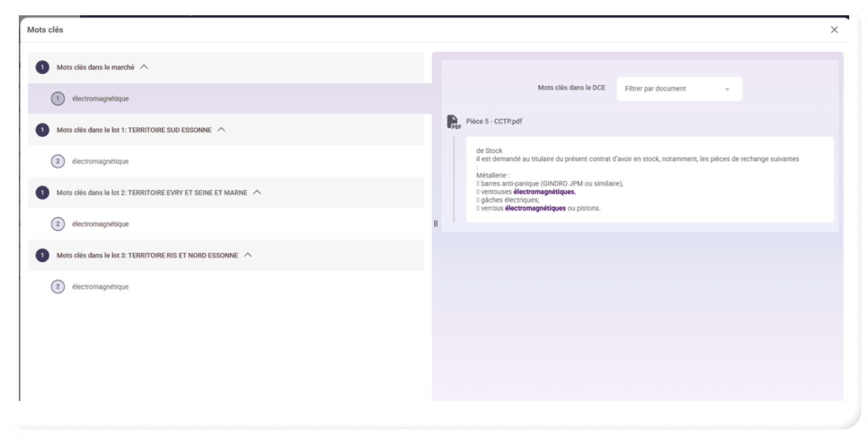The height and width of the screenshot is (436, 868).
Task: Select électromagnétique keyword under lot 3
Action: click(x=100, y=287)
